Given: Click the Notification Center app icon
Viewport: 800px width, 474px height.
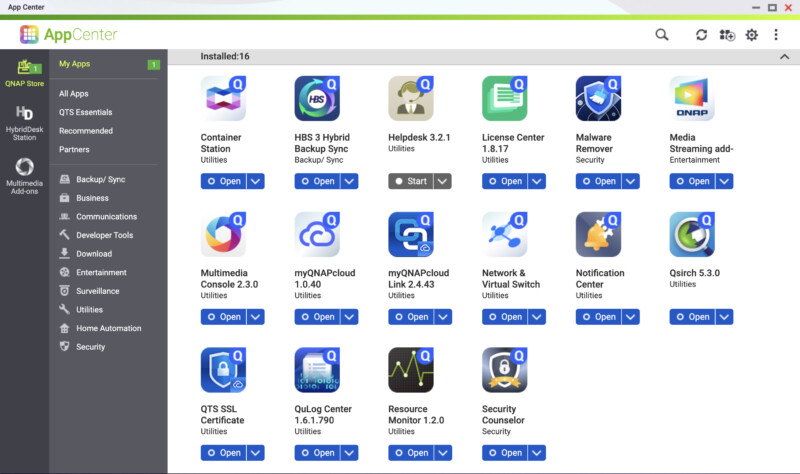Looking at the screenshot, I should (x=599, y=234).
